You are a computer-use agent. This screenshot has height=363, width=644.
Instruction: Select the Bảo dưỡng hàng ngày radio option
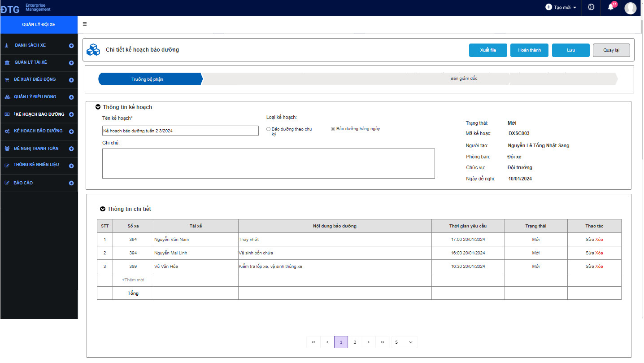pos(333,129)
